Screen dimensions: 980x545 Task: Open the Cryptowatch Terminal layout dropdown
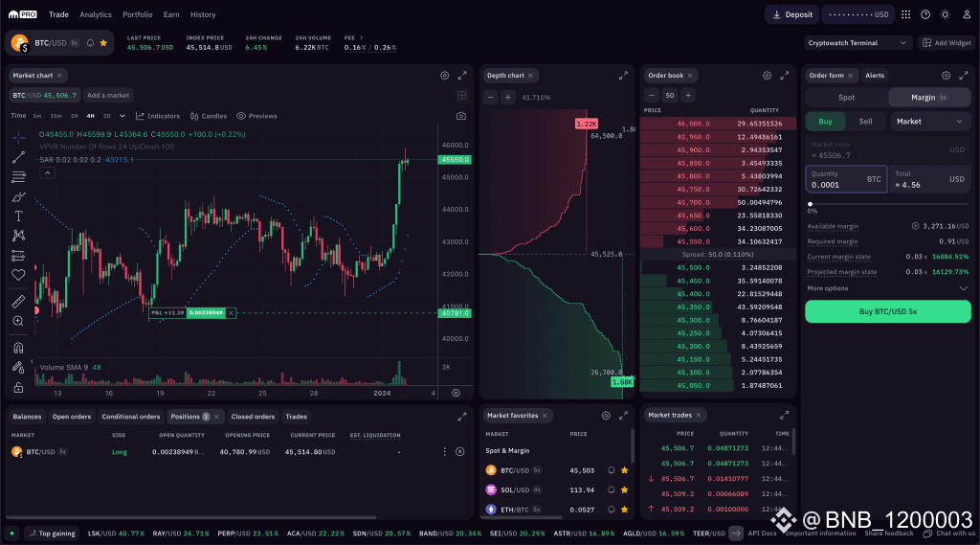[x=857, y=42]
